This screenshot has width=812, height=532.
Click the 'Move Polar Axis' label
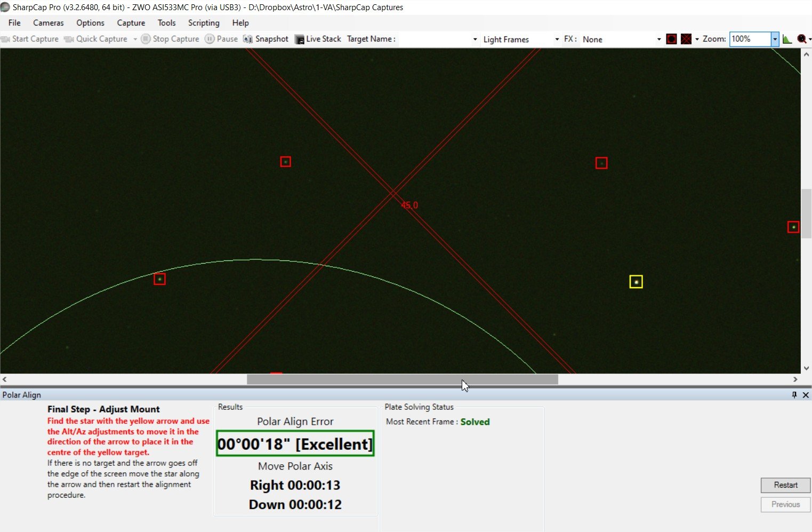295,466
